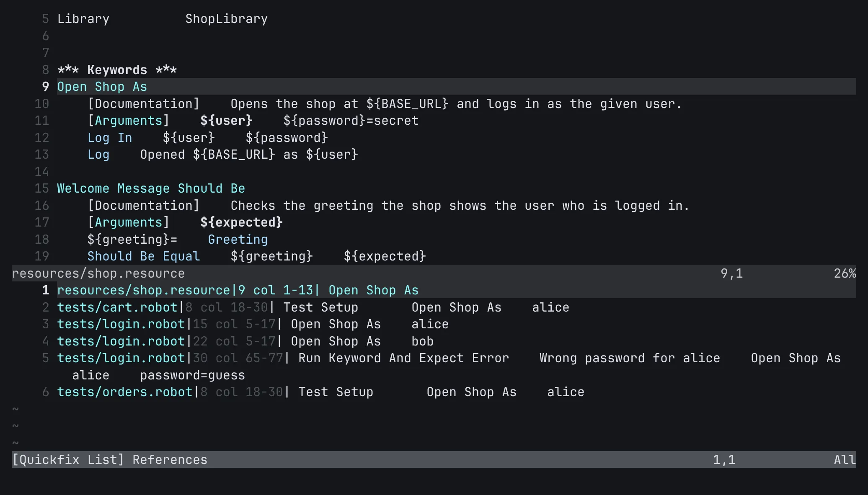868x495 pixels.
Task: Click 'password=guess' on the wrapped quickfix line
Action: pyautogui.click(x=192, y=375)
